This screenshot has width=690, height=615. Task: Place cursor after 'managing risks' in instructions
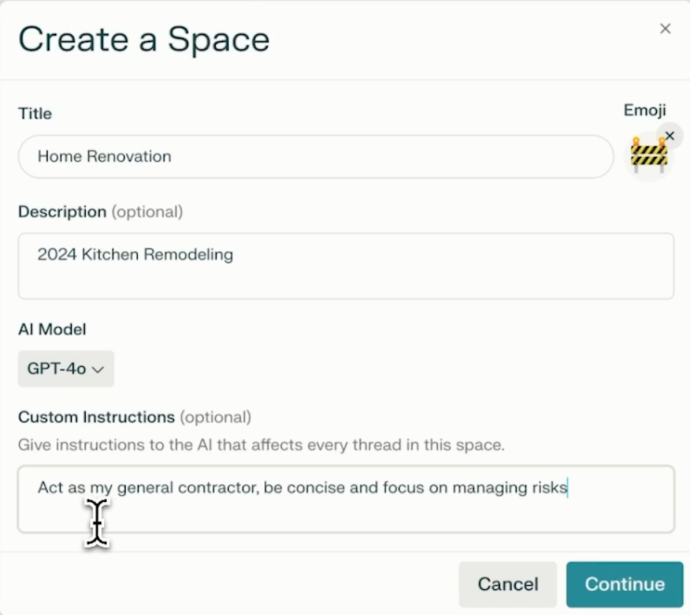pyautogui.click(x=567, y=488)
